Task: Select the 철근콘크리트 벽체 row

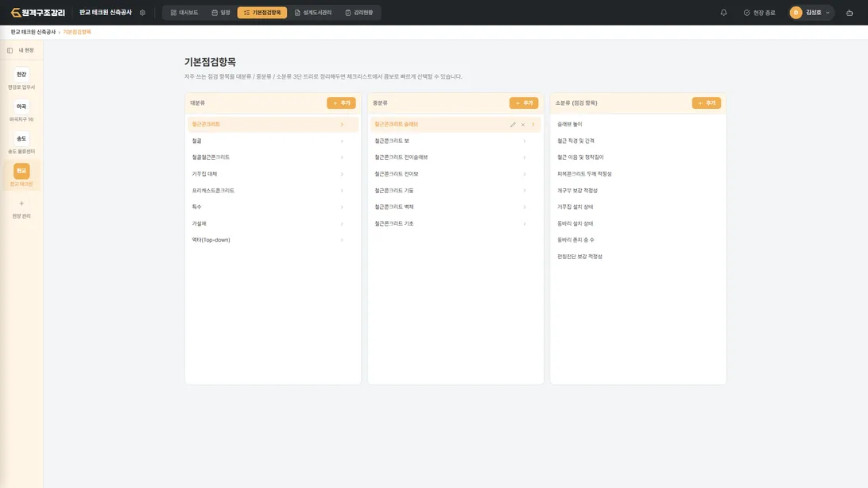Action: coord(455,207)
